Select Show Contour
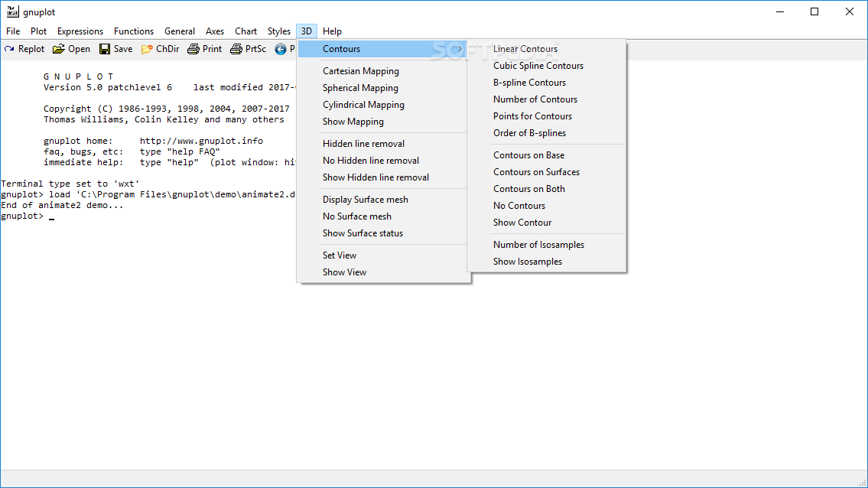This screenshot has width=868, height=488. (x=547, y=222)
